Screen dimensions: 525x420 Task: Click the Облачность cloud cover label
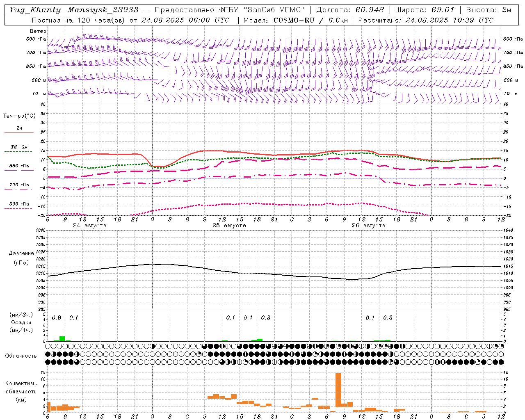(x=21, y=356)
